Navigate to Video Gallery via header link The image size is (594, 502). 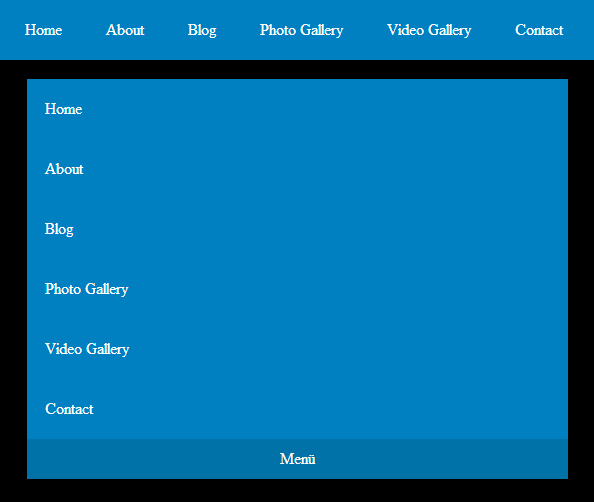[x=429, y=30]
